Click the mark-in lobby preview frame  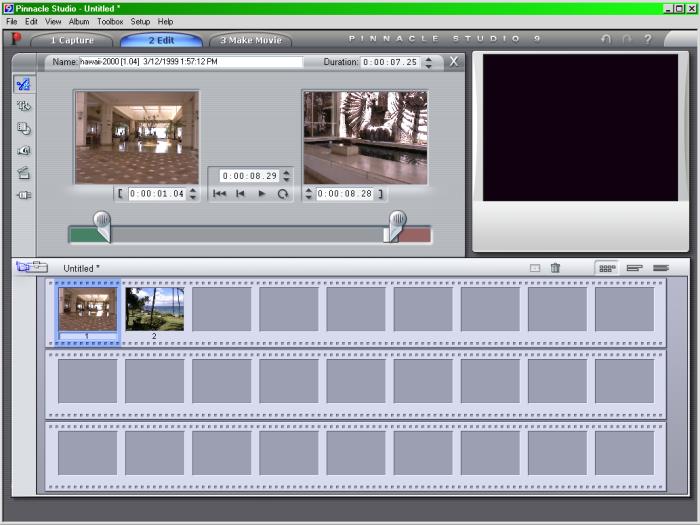tap(137, 138)
